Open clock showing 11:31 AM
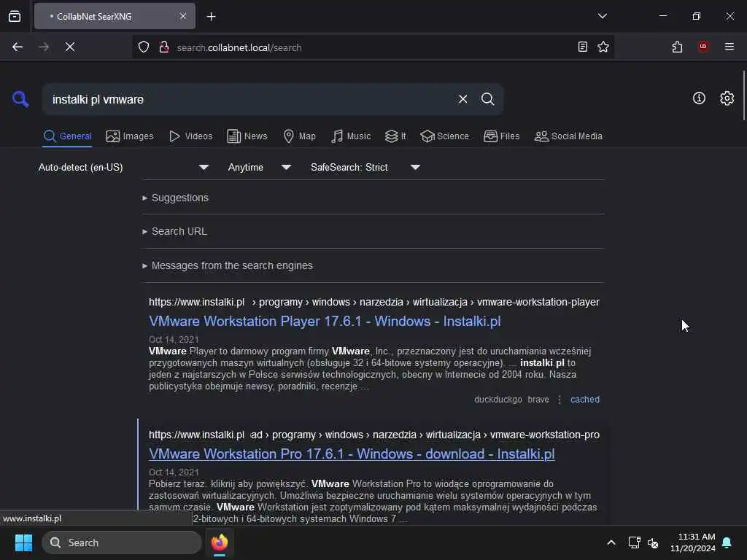 692,542
